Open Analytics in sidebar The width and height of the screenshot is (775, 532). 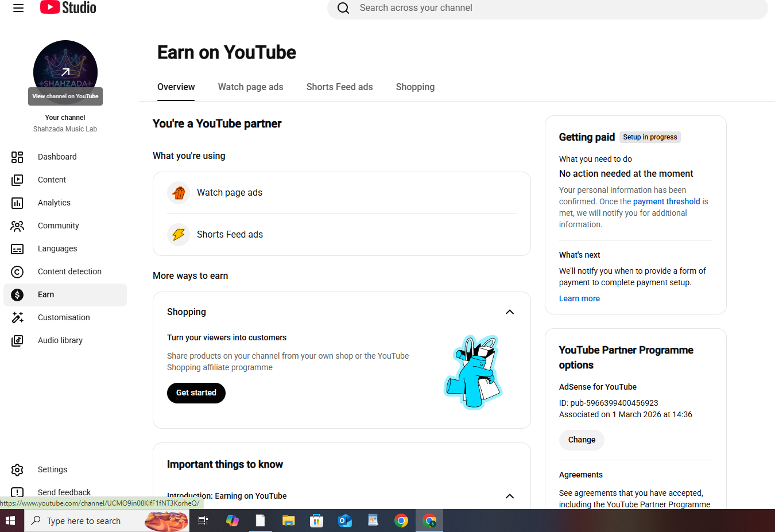tap(65, 203)
